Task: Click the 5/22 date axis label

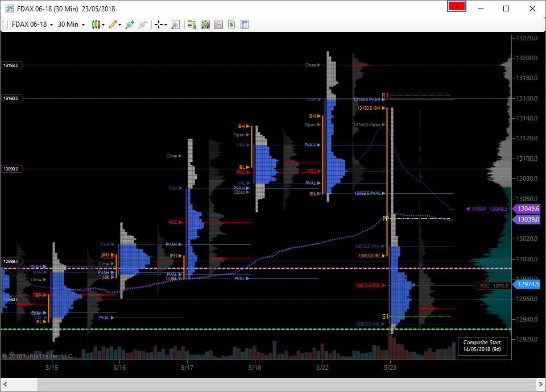Action: [x=322, y=368]
